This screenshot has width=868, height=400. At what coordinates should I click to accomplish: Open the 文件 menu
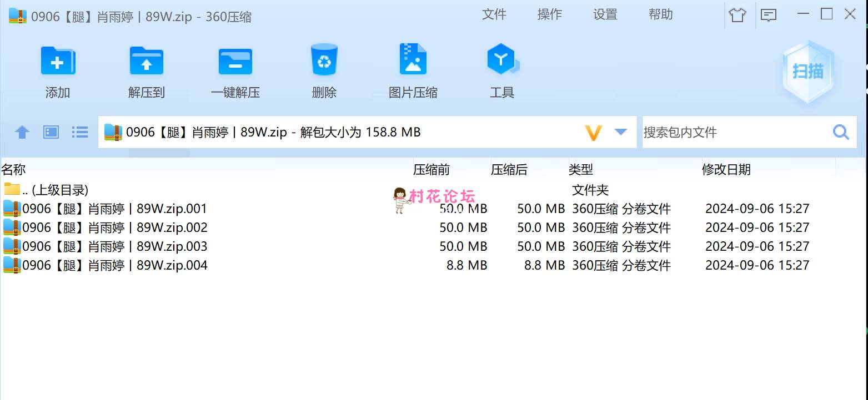click(x=494, y=14)
